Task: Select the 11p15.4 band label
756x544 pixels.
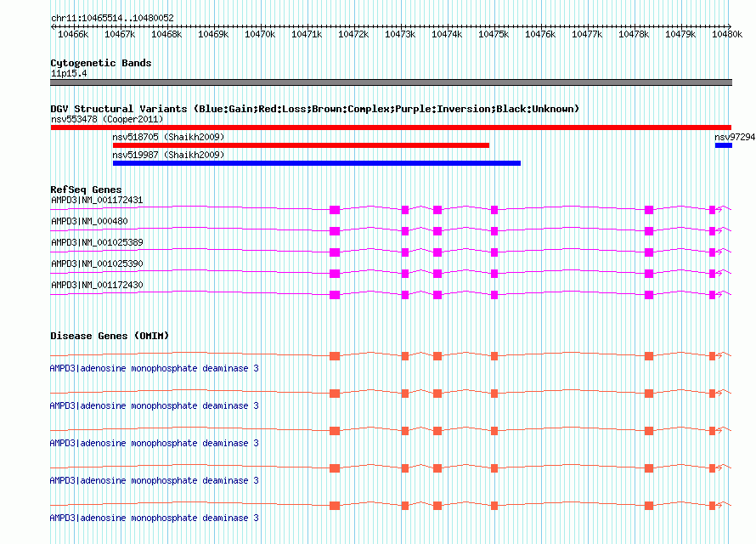Action: tap(69, 73)
